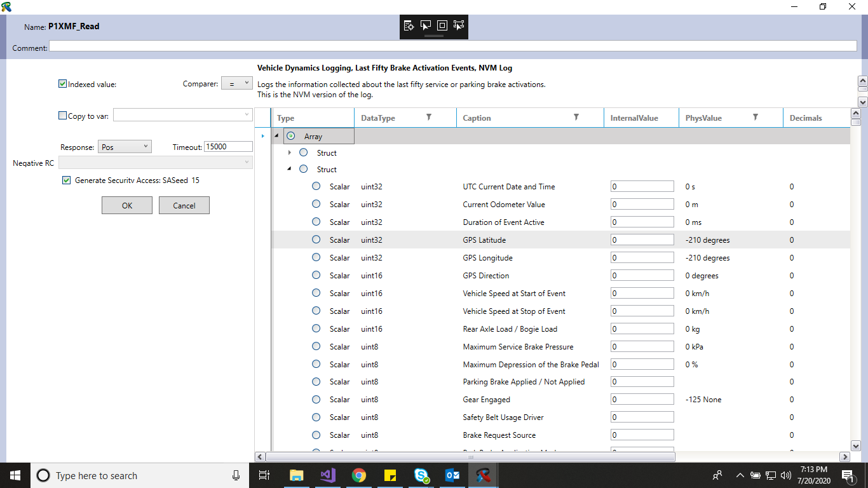Open live visual tree icon in debug toolbar
Viewport: 868px width, 488px height.
point(409,25)
